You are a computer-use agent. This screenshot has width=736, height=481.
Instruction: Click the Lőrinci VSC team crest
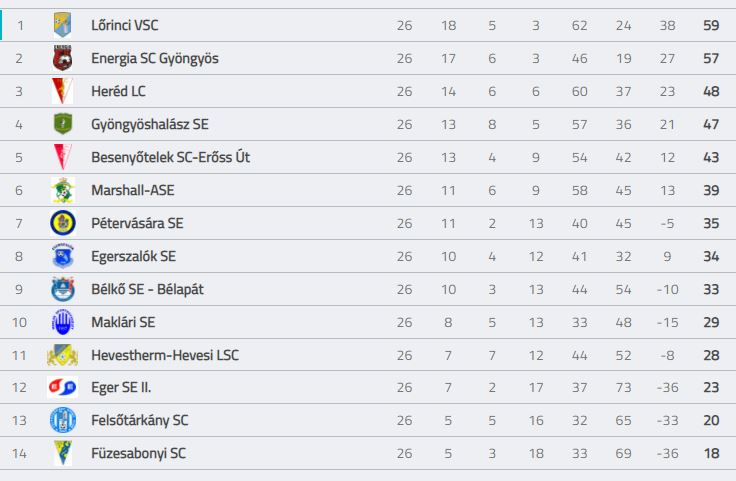62,25
